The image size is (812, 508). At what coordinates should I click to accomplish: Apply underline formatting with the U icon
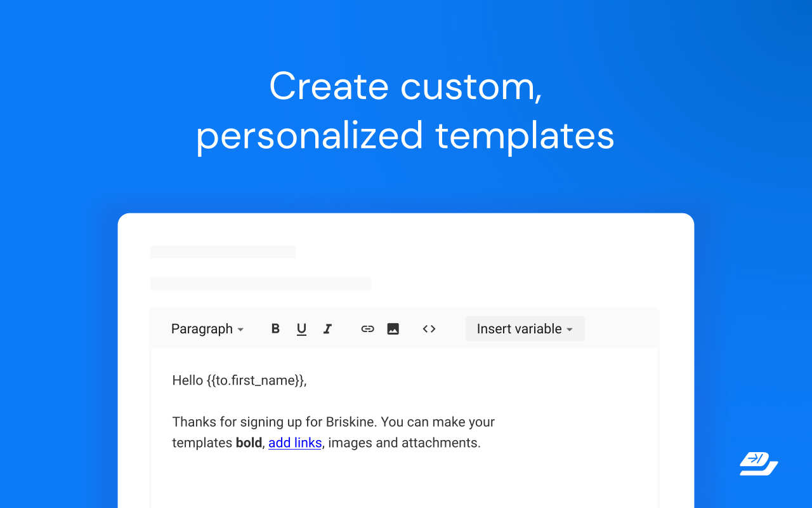(301, 328)
